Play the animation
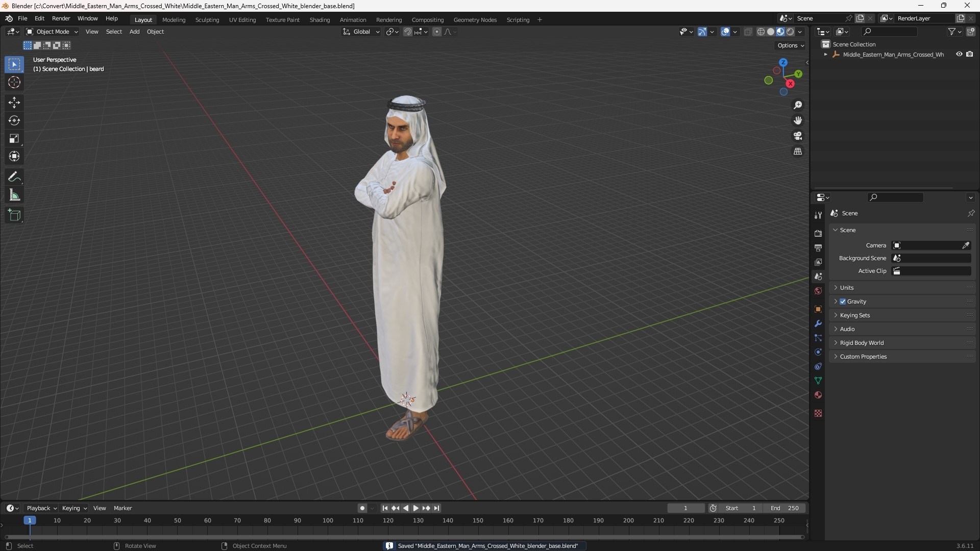Viewport: 980px width, 551px height. click(416, 508)
